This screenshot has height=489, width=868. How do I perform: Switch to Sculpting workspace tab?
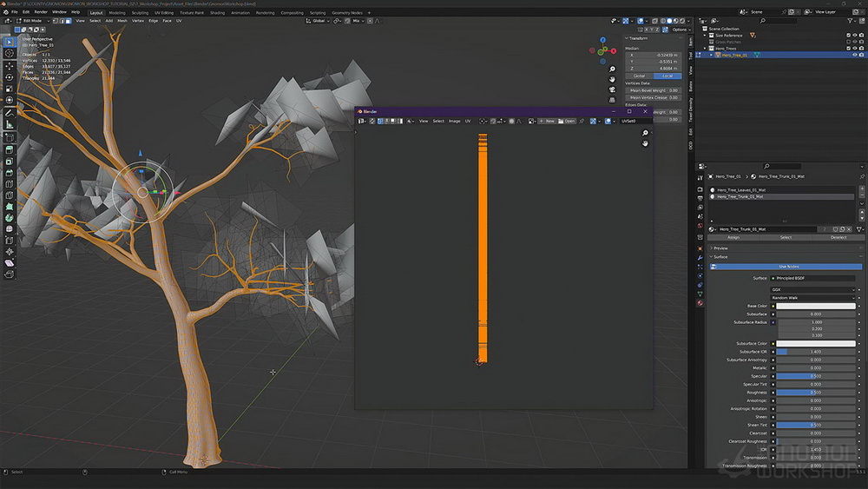point(140,13)
